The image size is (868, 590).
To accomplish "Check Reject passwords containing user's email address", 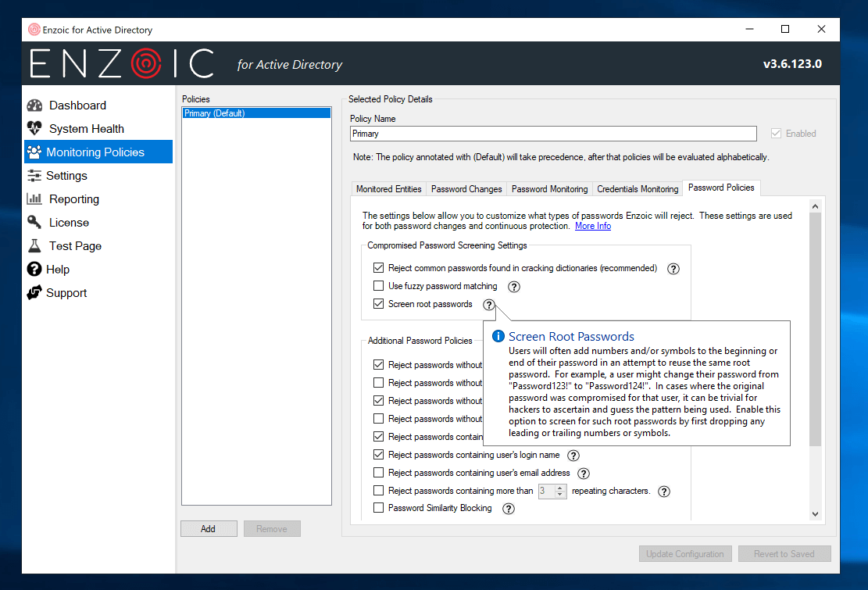I will (x=379, y=473).
